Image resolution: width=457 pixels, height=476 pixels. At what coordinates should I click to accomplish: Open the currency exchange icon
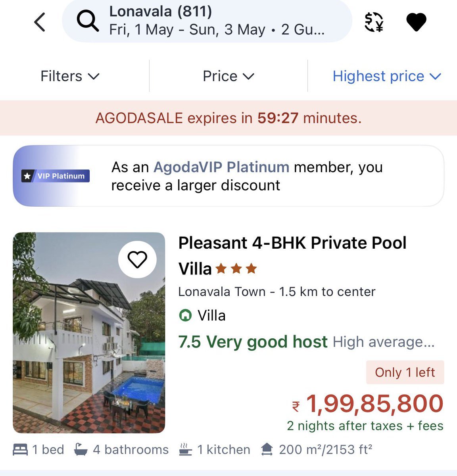374,21
